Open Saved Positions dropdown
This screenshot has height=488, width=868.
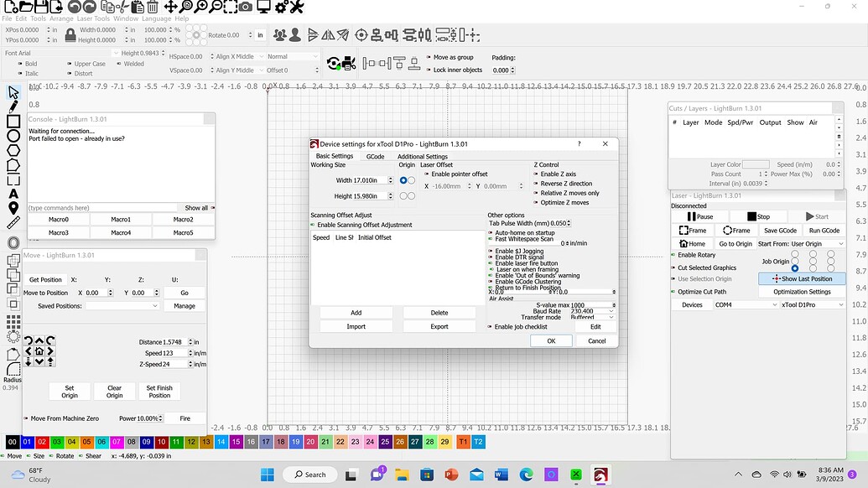pos(122,306)
